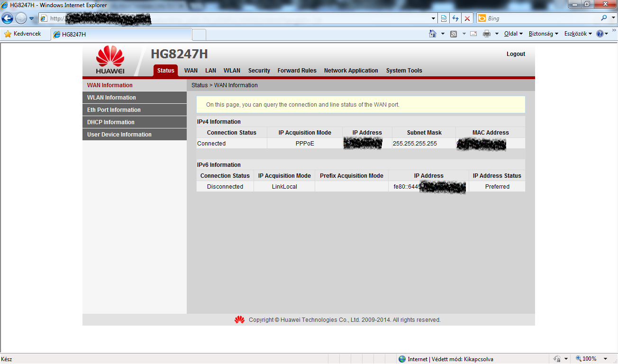The image size is (618, 364).
Task: Click the 'LinkLocal' cell
Action: click(284, 187)
